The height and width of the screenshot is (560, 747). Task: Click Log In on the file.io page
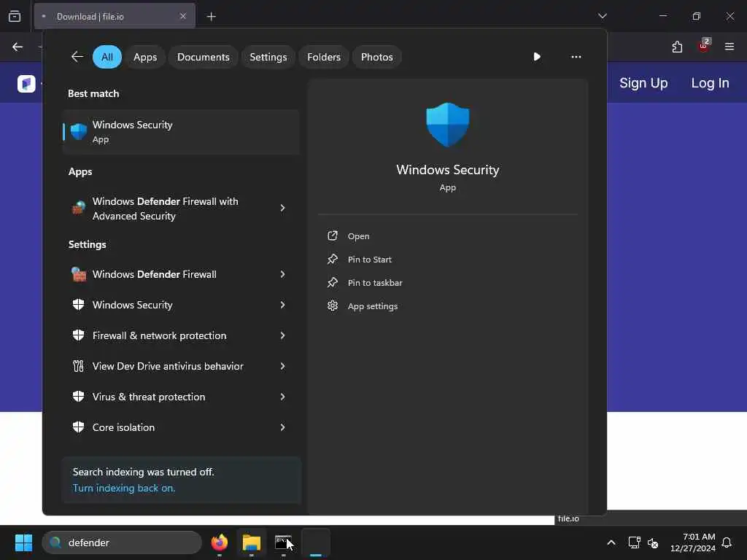pyautogui.click(x=711, y=83)
